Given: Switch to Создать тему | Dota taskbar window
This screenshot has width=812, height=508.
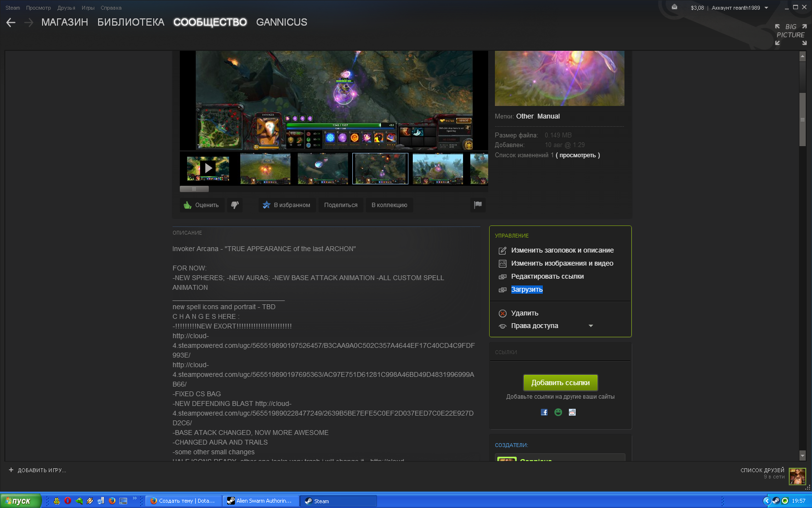Looking at the screenshot, I should click(183, 501).
